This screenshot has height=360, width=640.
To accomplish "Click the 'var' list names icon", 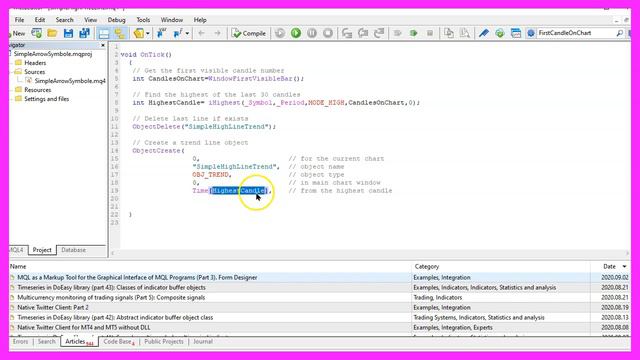I will click(x=162, y=33).
